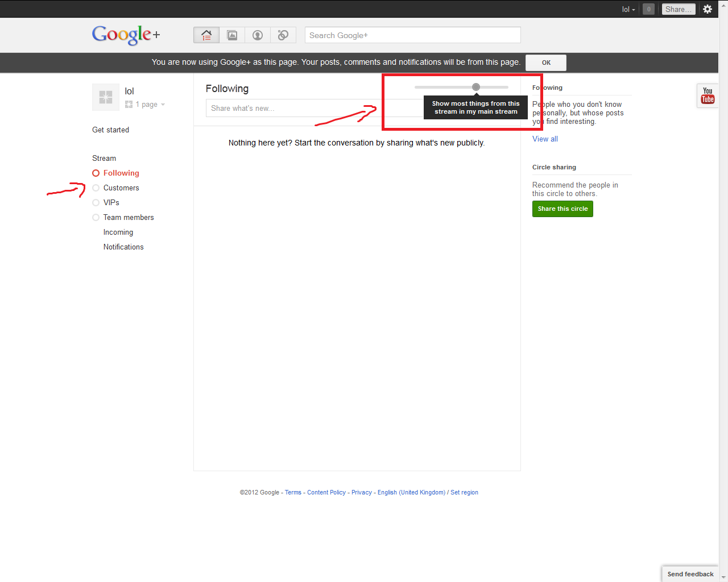Open the Content Policy footer link

pos(326,492)
